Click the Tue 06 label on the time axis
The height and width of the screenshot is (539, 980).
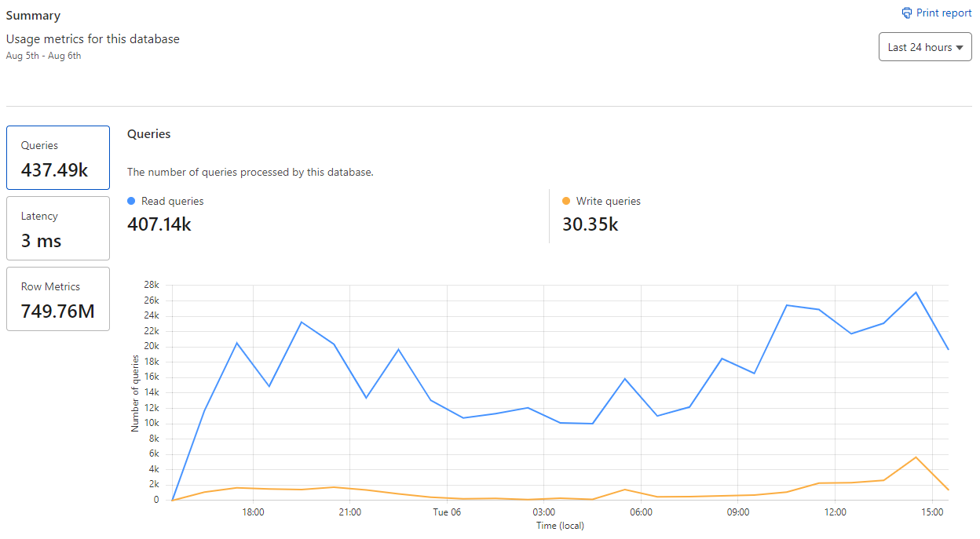tap(447, 512)
